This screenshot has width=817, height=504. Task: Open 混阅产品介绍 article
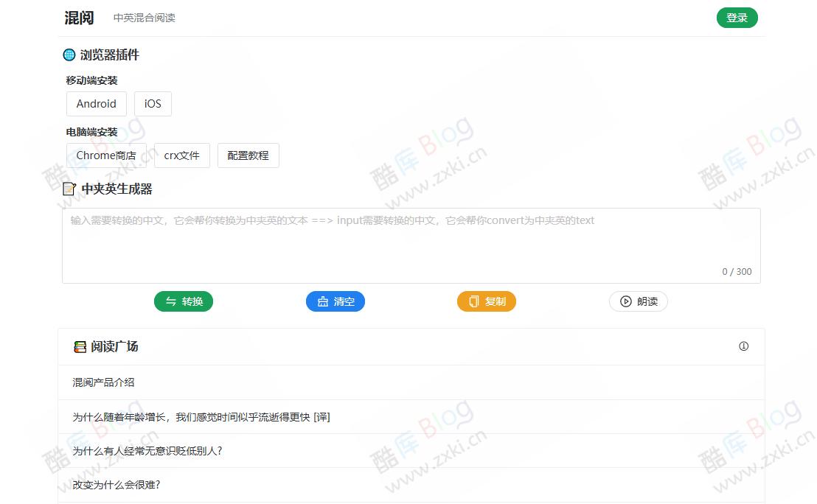103,382
